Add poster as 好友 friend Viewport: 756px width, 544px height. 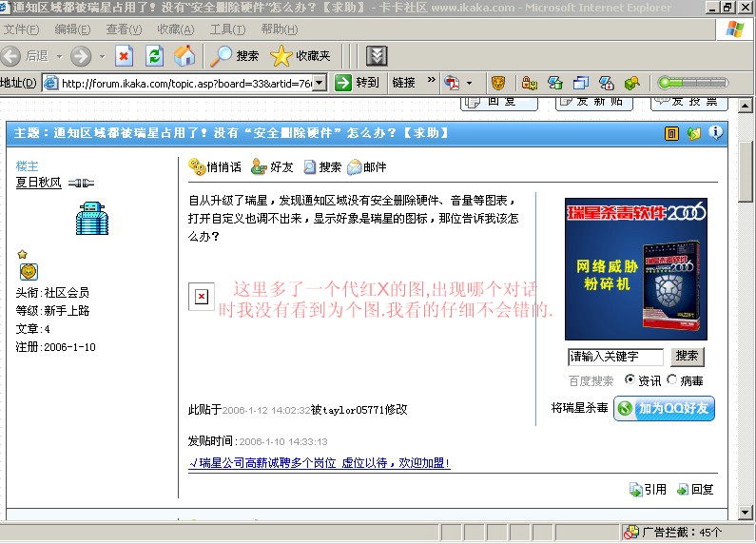(x=272, y=166)
